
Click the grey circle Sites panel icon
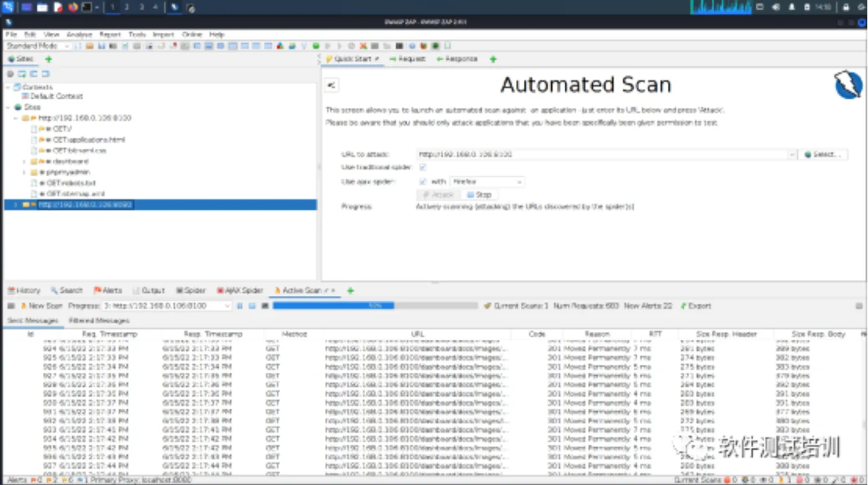tap(10, 74)
